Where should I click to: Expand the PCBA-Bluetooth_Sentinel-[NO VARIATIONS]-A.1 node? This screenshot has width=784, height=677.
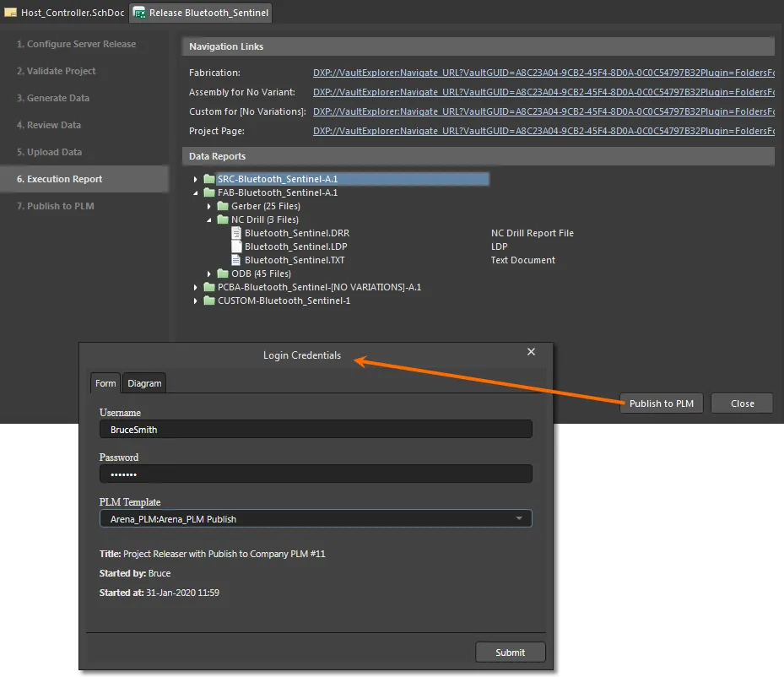[196, 287]
